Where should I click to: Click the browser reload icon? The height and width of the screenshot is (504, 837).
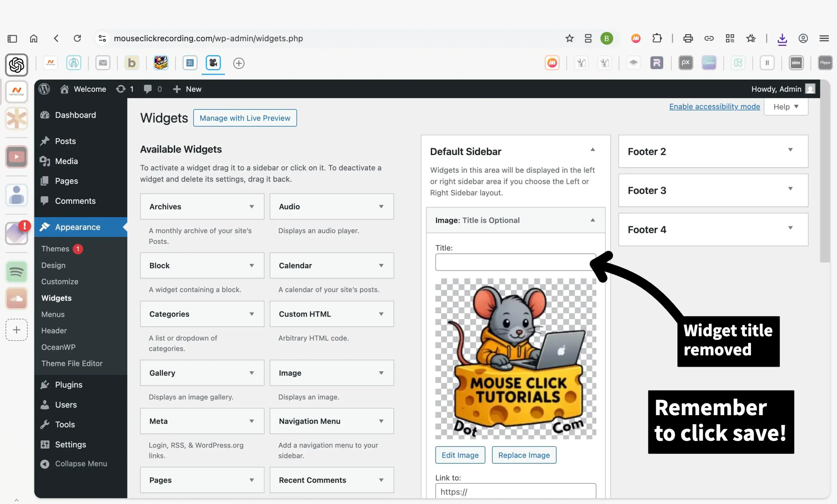click(77, 38)
